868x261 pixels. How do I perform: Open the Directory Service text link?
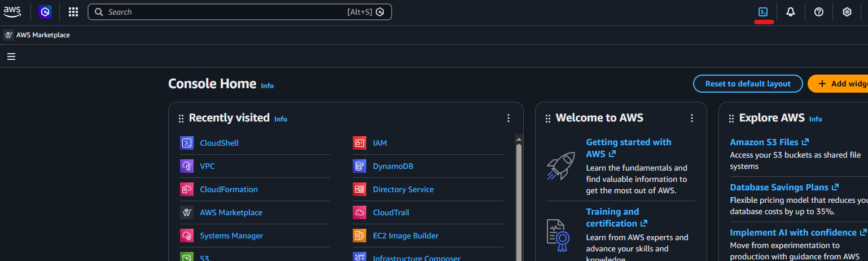click(x=403, y=189)
